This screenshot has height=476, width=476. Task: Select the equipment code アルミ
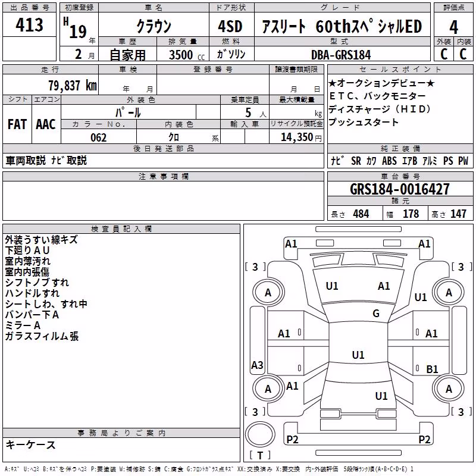[x=430, y=161]
